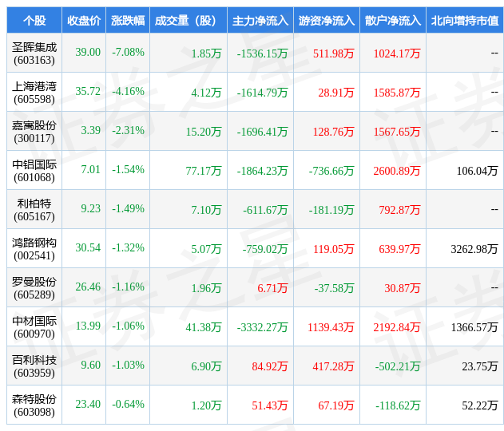This screenshot has width=504, height=431.
Task: Click the 成交量（股） column header
Action: pos(188,21)
